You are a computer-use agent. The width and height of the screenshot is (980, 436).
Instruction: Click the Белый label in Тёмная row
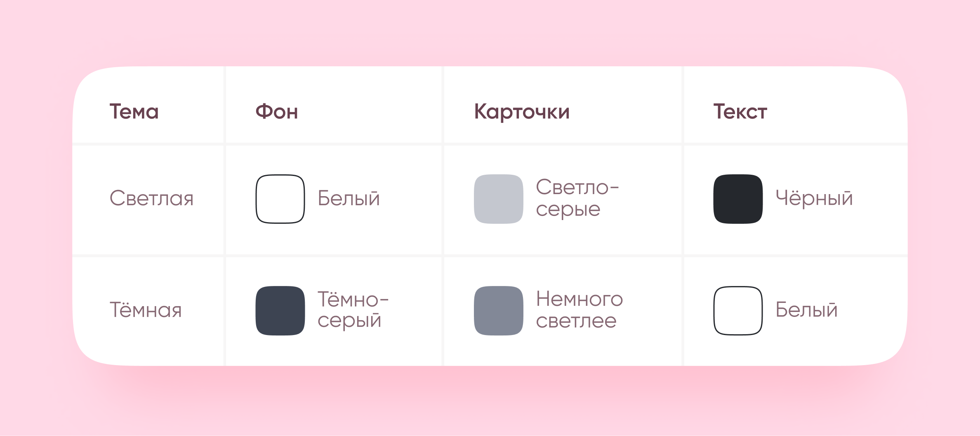pos(806,310)
